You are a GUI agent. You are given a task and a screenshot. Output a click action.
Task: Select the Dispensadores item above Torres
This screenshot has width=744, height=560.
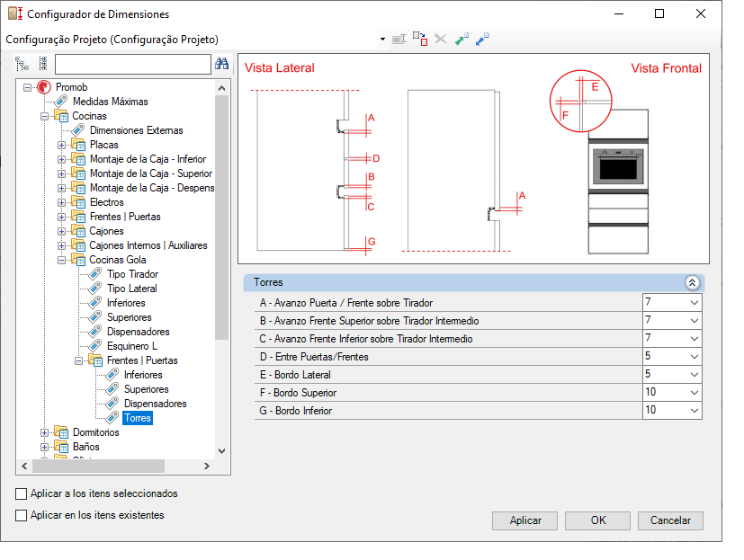(x=155, y=404)
